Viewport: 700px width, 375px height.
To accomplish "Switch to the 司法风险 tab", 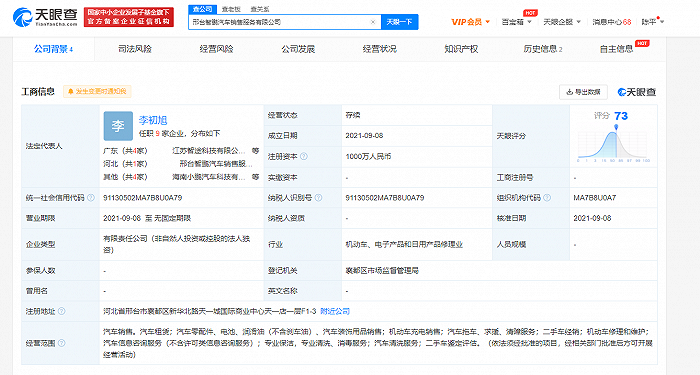I will (x=135, y=49).
